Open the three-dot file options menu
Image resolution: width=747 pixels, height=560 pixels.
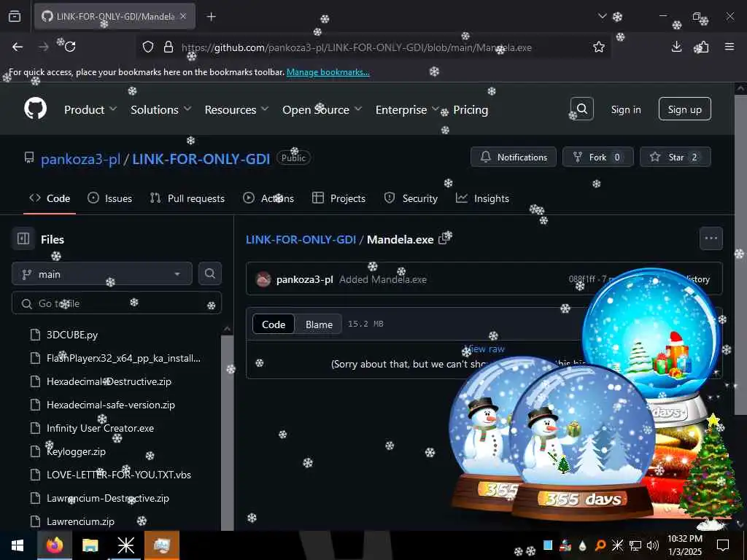pyautogui.click(x=711, y=238)
